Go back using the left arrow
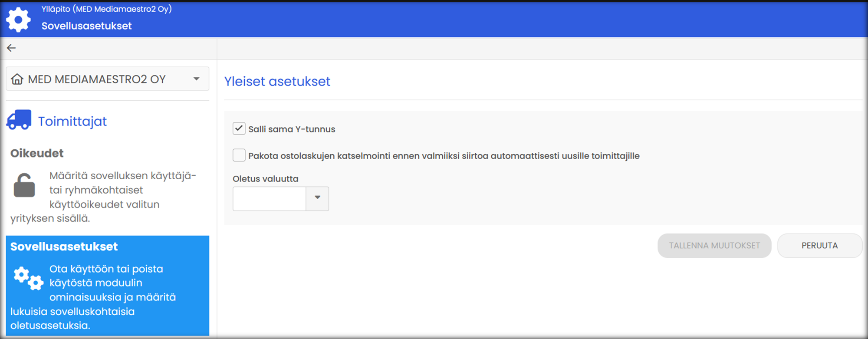The height and width of the screenshot is (339, 868). click(x=11, y=48)
